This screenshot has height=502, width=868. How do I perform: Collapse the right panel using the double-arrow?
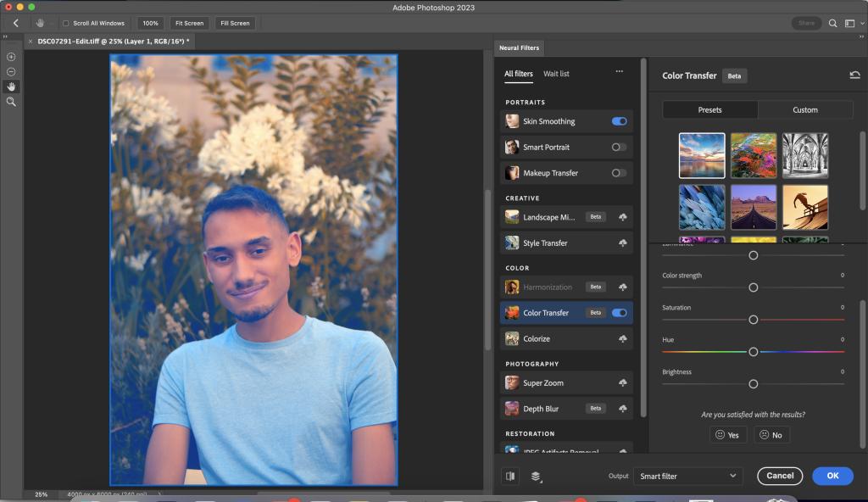861,36
